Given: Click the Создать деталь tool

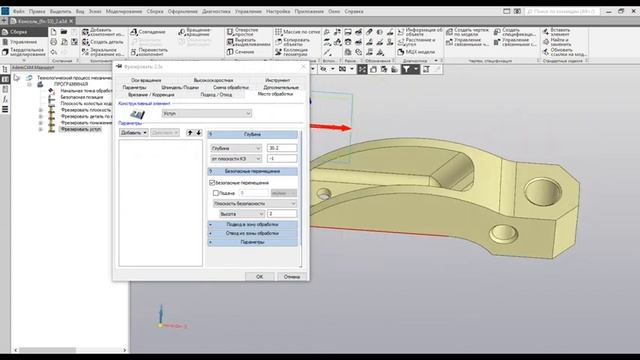Looking at the screenshot, I should [x=102, y=42].
